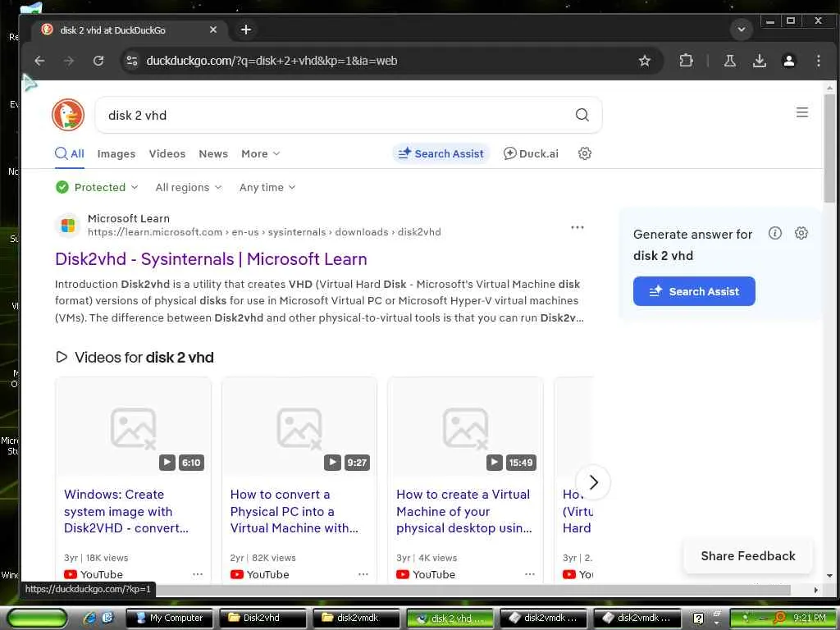
Task: Open search settings gear beside Duck.ai
Action: (x=584, y=153)
